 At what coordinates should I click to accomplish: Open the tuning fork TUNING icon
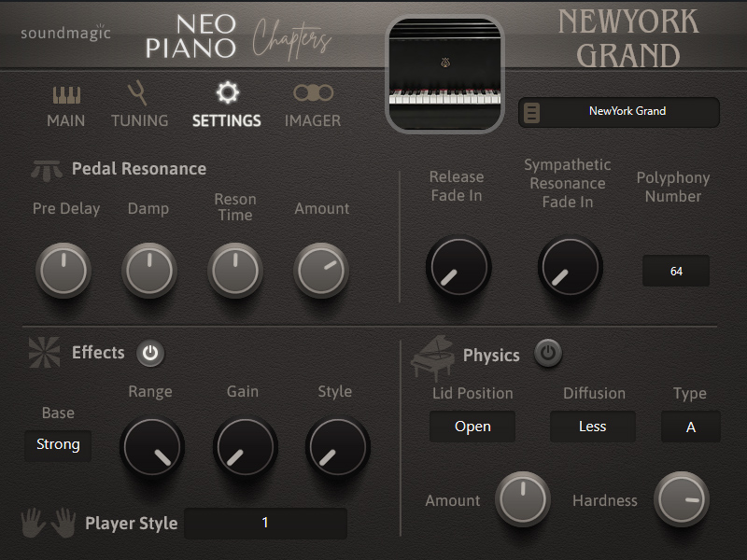pos(138,94)
